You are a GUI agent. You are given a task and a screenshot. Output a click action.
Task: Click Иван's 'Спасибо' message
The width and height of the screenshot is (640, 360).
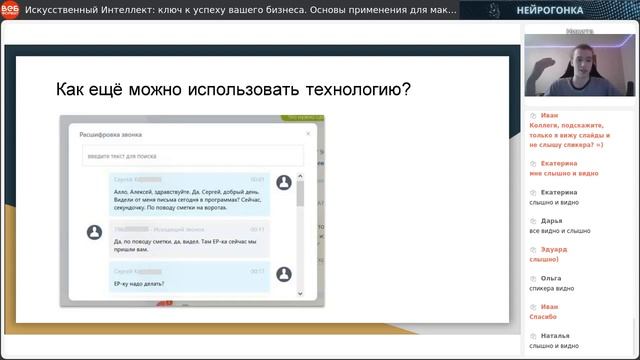point(543,317)
